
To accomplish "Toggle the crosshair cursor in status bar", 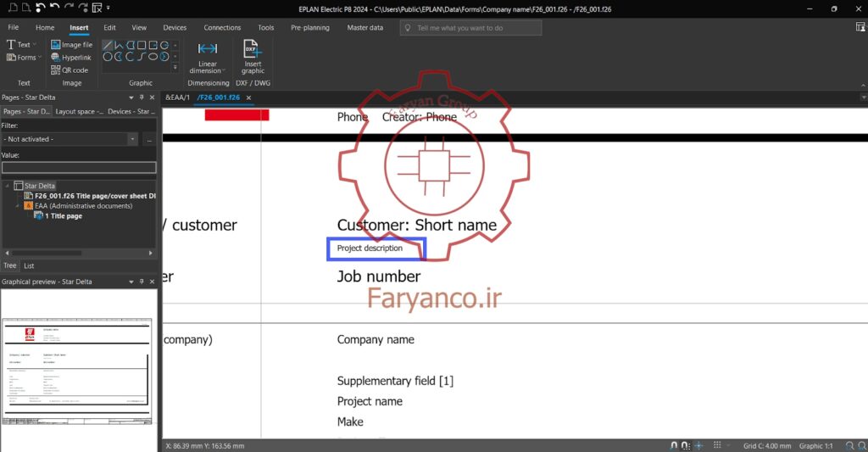I will pyautogui.click(x=699, y=446).
